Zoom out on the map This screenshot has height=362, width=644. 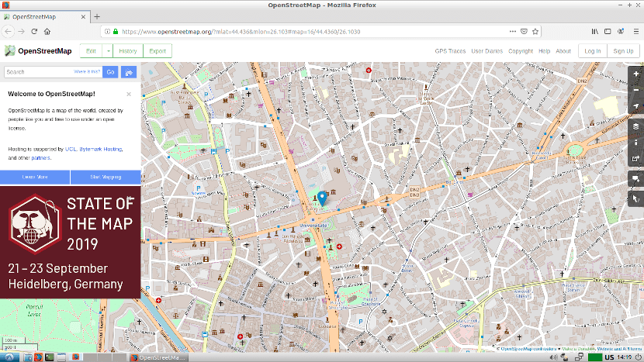635,90
